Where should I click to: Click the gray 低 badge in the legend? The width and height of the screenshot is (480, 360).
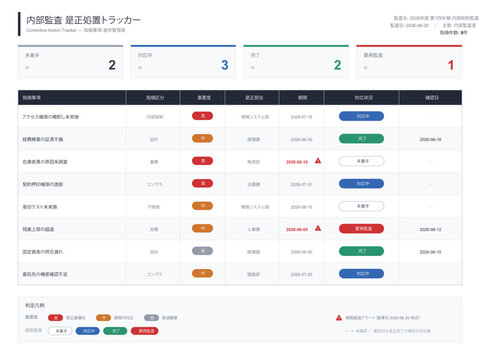[151, 318]
